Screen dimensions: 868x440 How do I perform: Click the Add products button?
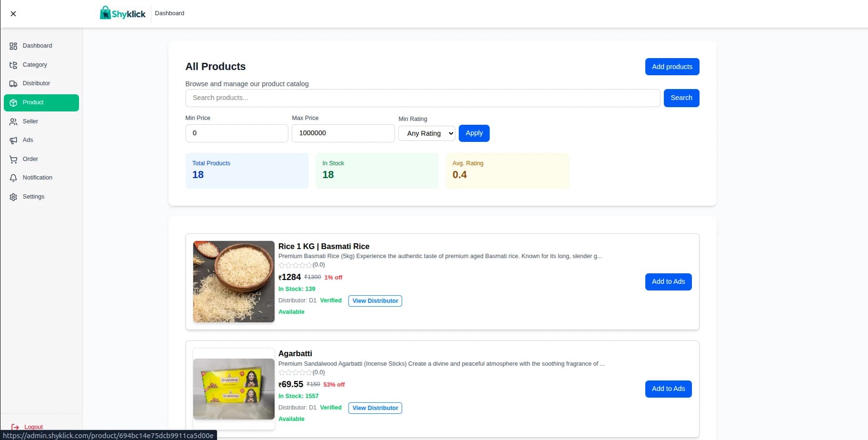[672, 67]
